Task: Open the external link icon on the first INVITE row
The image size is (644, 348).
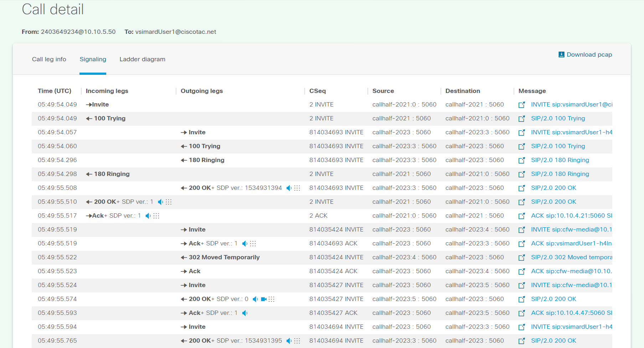Action: coord(522,104)
